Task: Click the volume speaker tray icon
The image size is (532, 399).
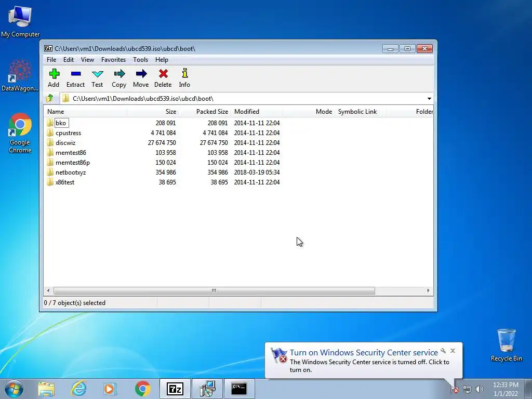Action: [480, 389]
